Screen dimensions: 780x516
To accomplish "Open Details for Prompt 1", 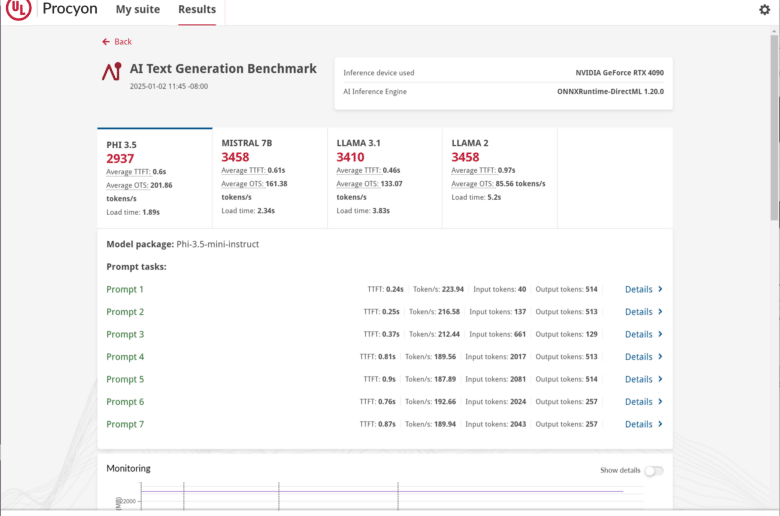I will 639,289.
